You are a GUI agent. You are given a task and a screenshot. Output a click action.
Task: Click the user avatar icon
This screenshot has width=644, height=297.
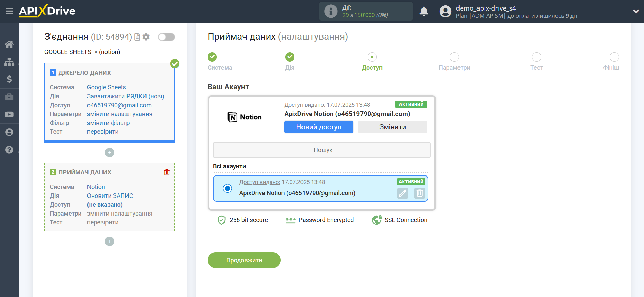tap(445, 12)
